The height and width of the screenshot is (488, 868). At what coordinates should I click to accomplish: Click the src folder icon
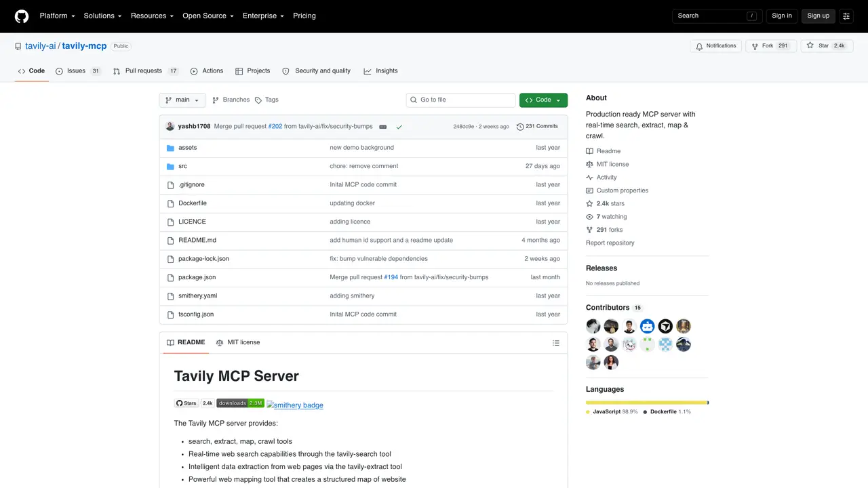coord(171,166)
